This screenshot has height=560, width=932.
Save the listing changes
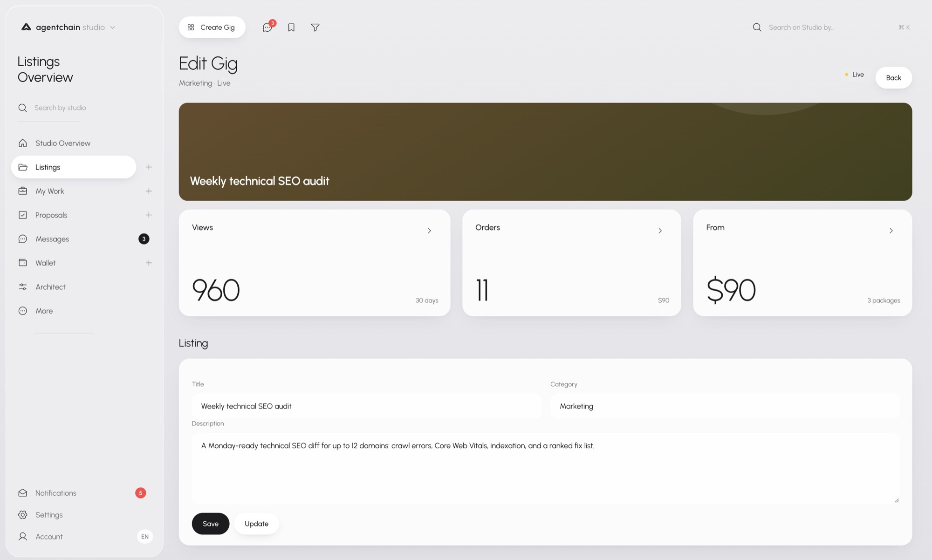click(x=211, y=524)
